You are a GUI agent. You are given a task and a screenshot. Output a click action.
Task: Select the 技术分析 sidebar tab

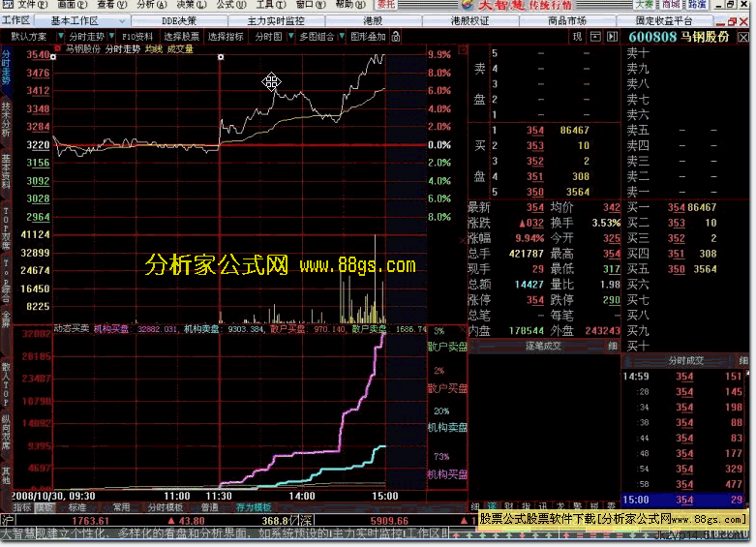pyautogui.click(x=6, y=119)
